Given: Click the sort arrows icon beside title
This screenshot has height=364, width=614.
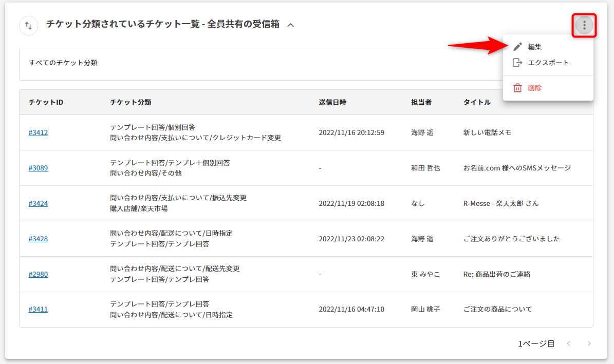Looking at the screenshot, I should click(x=29, y=25).
